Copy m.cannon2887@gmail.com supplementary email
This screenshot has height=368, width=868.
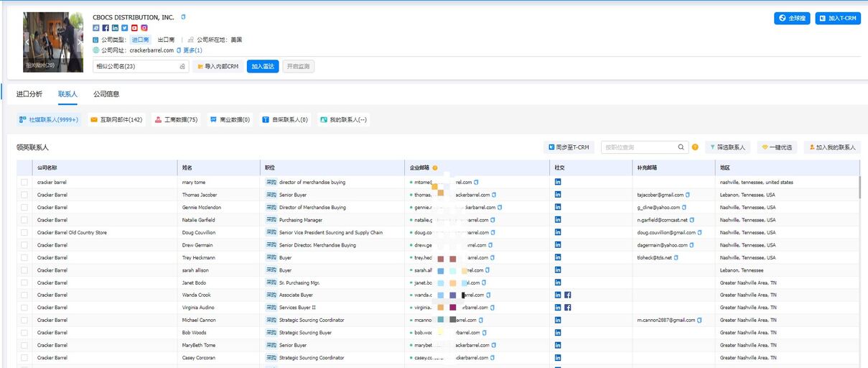tap(699, 320)
